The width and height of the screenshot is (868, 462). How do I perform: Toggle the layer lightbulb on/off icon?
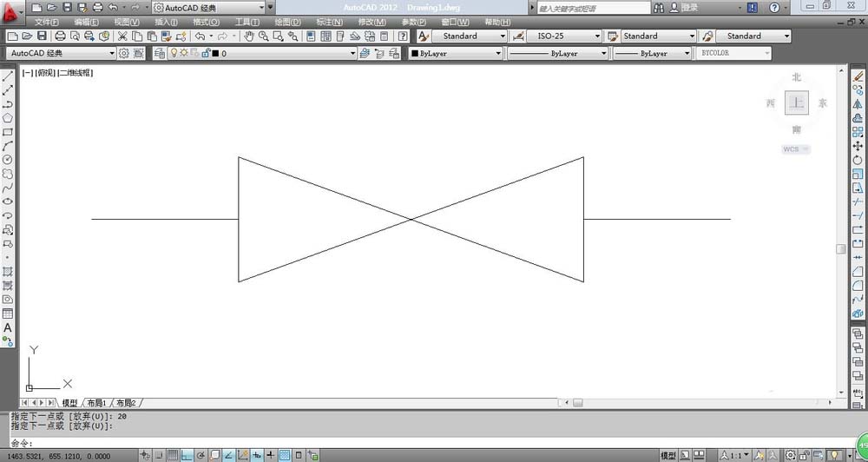tap(173, 53)
